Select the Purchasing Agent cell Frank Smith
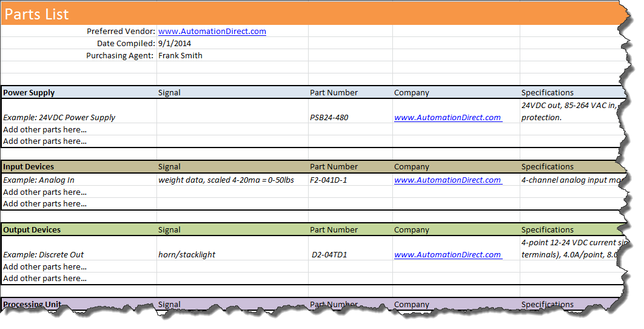The height and width of the screenshot is (329, 644). pos(180,55)
